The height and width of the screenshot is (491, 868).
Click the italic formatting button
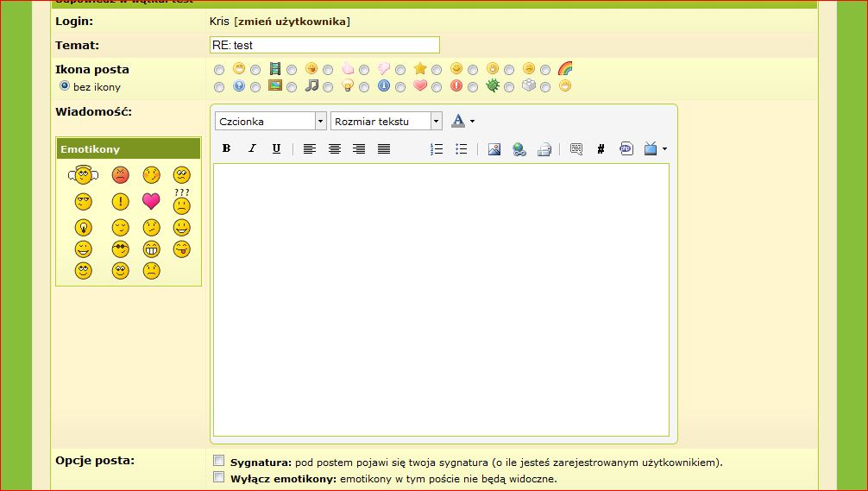252,149
